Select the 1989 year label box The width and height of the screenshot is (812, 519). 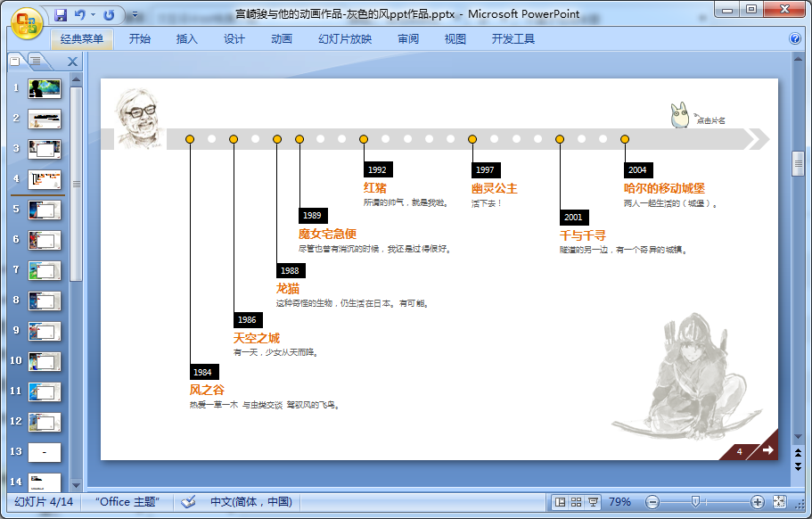[x=313, y=215]
